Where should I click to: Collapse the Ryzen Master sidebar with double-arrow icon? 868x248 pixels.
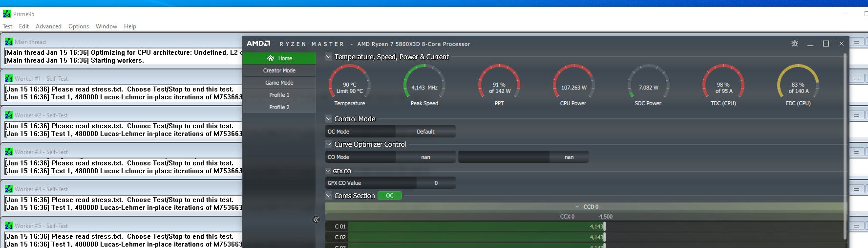click(316, 220)
